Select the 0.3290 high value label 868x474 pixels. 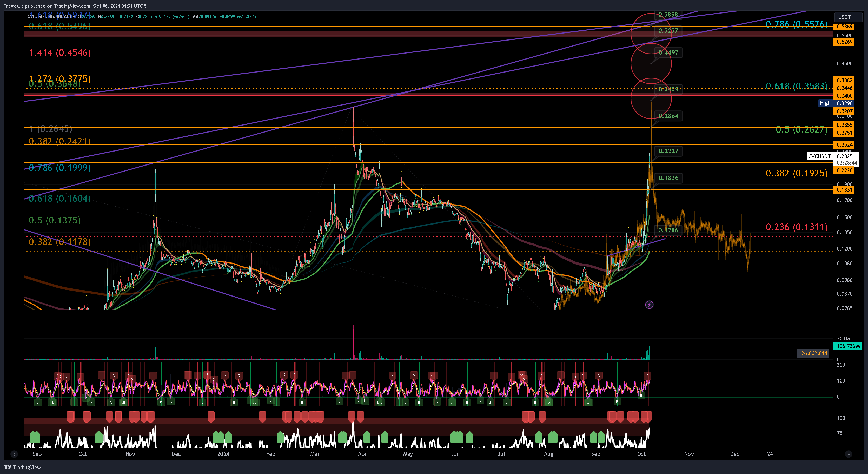coord(844,103)
